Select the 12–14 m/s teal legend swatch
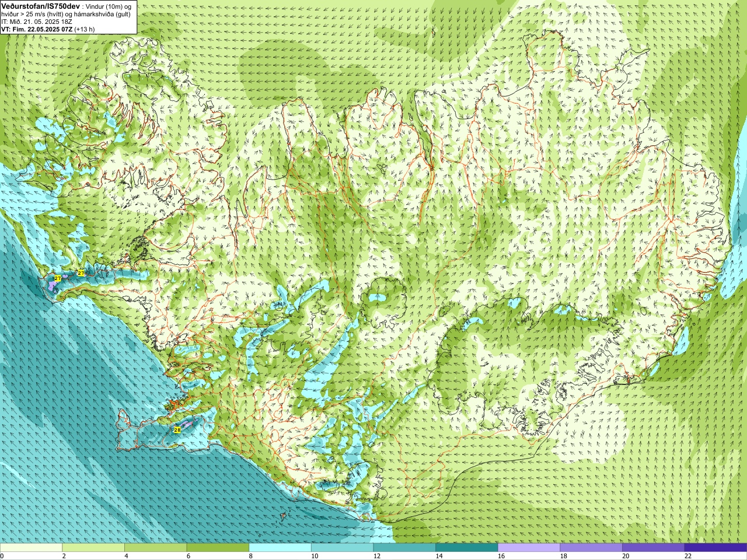Screen dimensions: 747x560 pos(404,548)
